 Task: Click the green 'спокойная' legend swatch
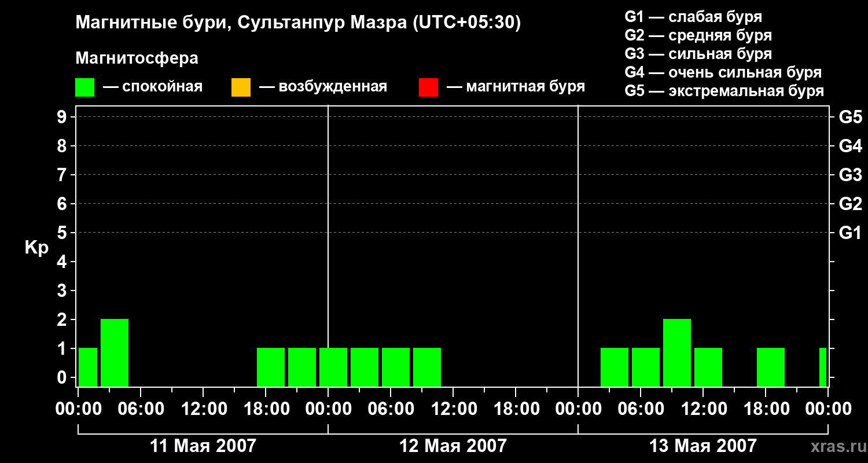(x=84, y=87)
